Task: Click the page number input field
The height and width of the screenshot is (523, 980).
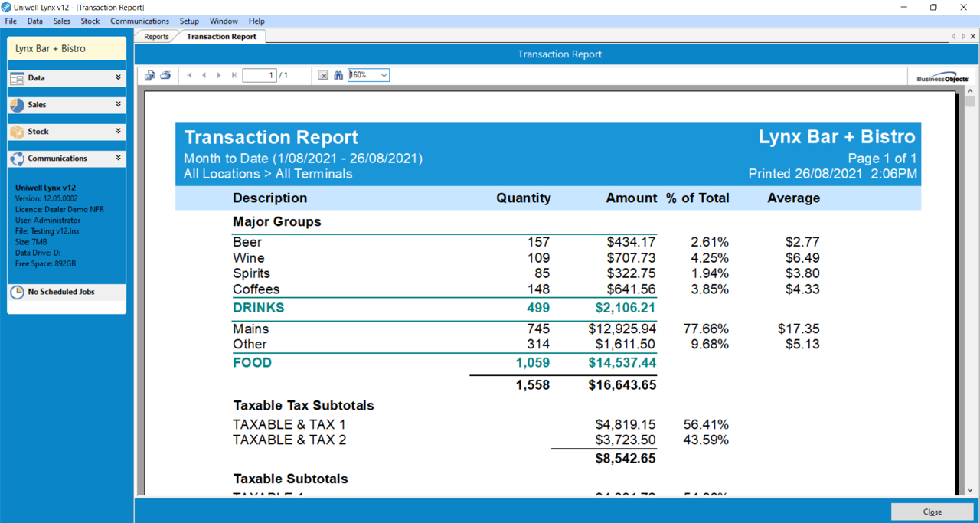Action: [x=259, y=75]
